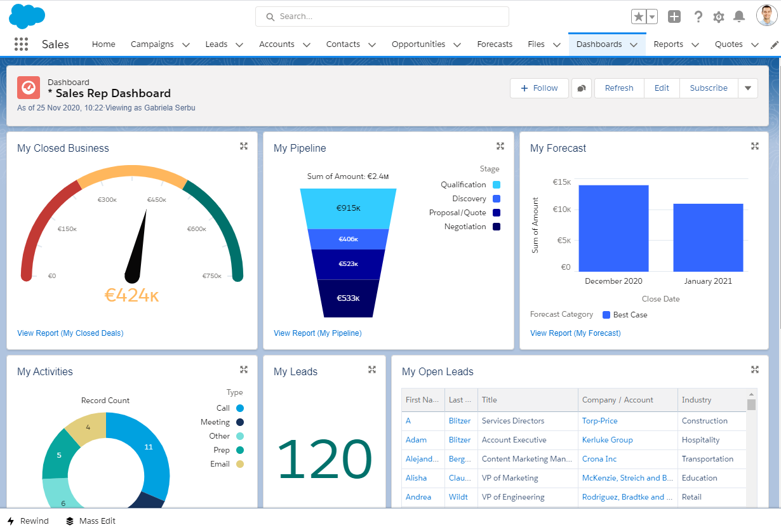This screenshot has height=532, width=781.
Task: View notifications via the bell icon
Action: (x=738, y=17)
